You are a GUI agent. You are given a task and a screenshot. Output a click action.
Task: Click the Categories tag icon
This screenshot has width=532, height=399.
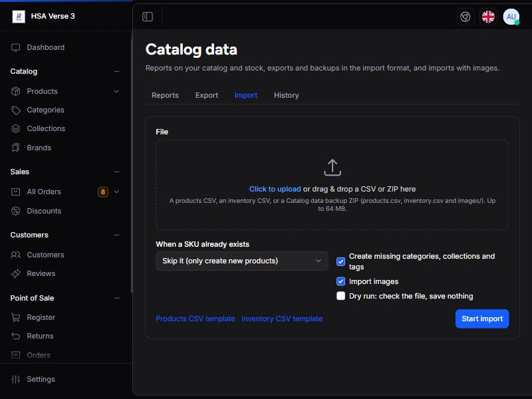(15, 110)
